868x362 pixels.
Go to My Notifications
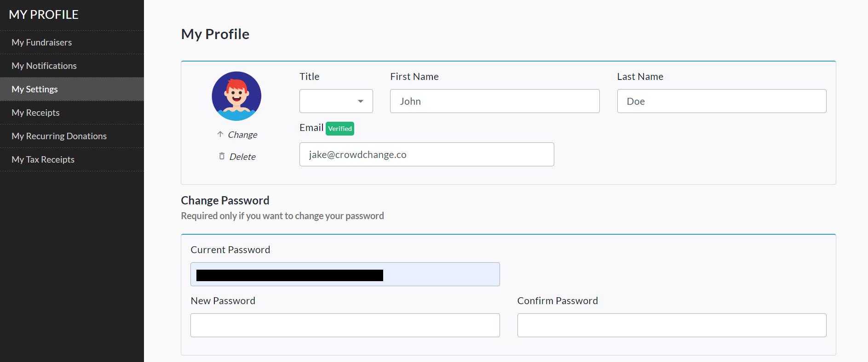[44, 66]
